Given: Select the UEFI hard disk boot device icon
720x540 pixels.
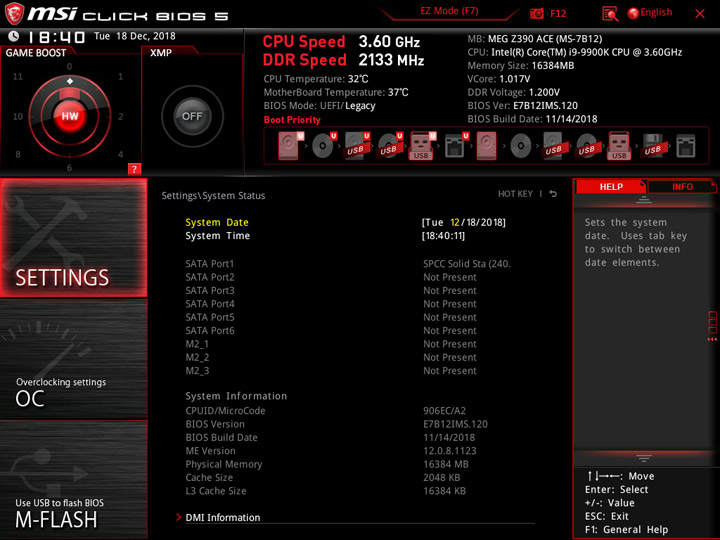Looking at the screenshot, I should [x=290, y=146].
